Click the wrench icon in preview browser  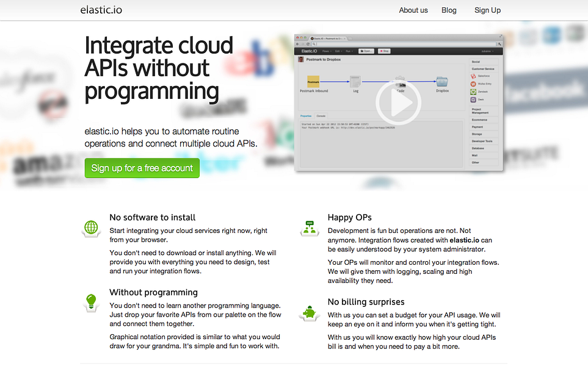coord(499,44)
